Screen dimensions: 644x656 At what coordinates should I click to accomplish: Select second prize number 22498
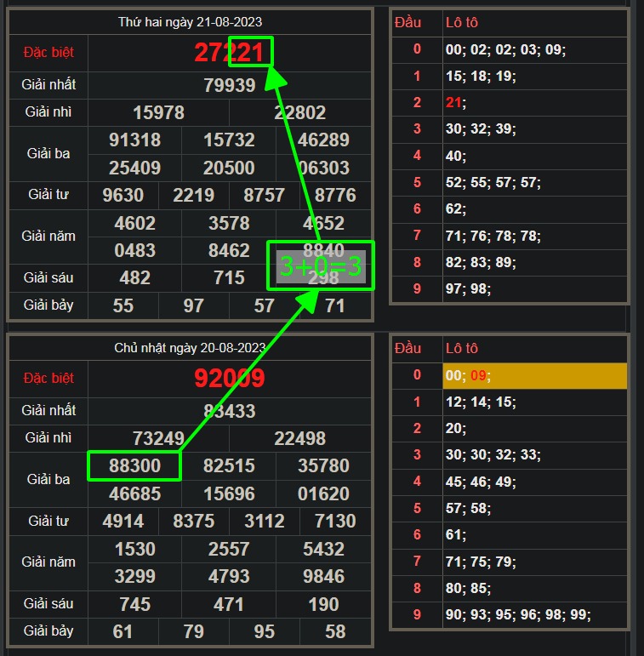(x=299, y=438)
